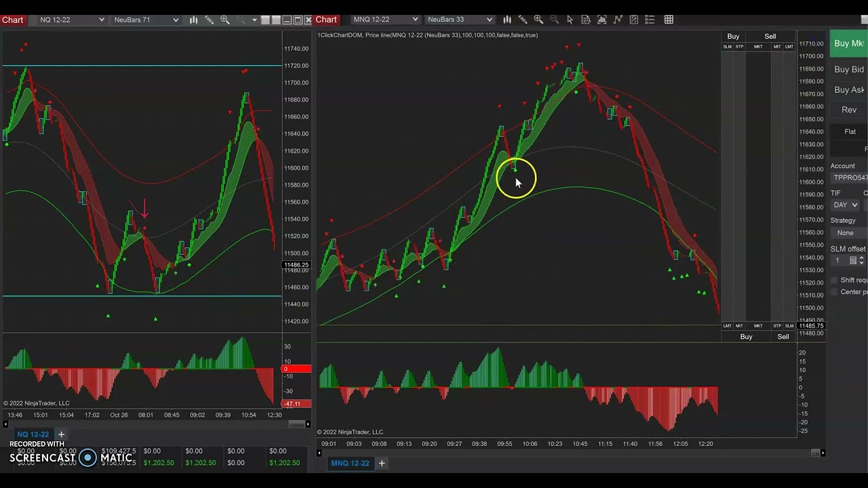Click right scroll arrow under left chart
868x488 pixels.
309,424
